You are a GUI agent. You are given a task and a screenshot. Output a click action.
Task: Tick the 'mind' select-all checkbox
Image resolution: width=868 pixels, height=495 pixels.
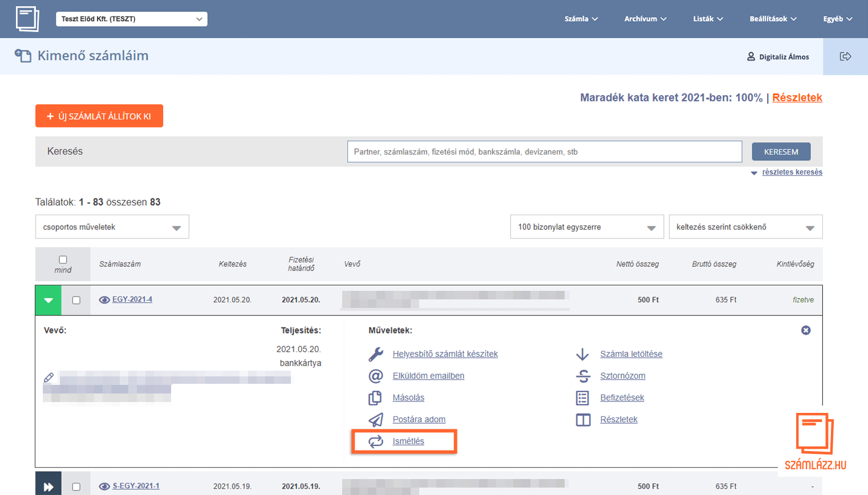point(63,260)
